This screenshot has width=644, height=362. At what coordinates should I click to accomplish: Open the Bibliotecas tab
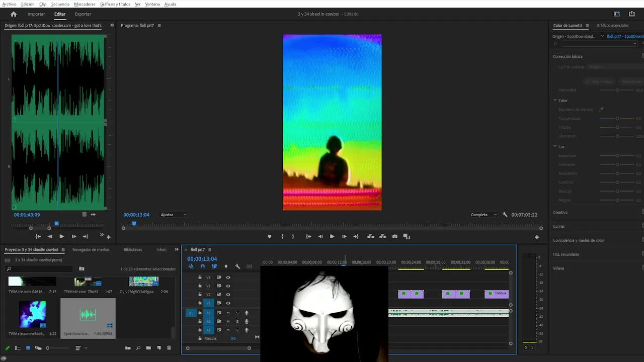coord(133,249)
